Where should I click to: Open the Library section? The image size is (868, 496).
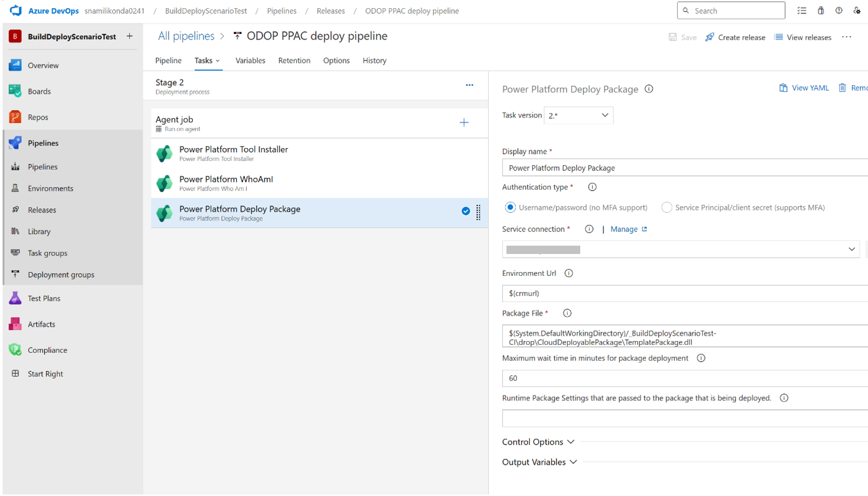(39, 231)
